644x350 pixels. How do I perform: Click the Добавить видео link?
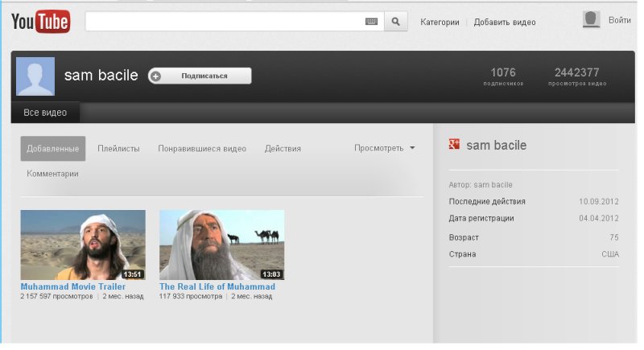(x=504, y=23)
